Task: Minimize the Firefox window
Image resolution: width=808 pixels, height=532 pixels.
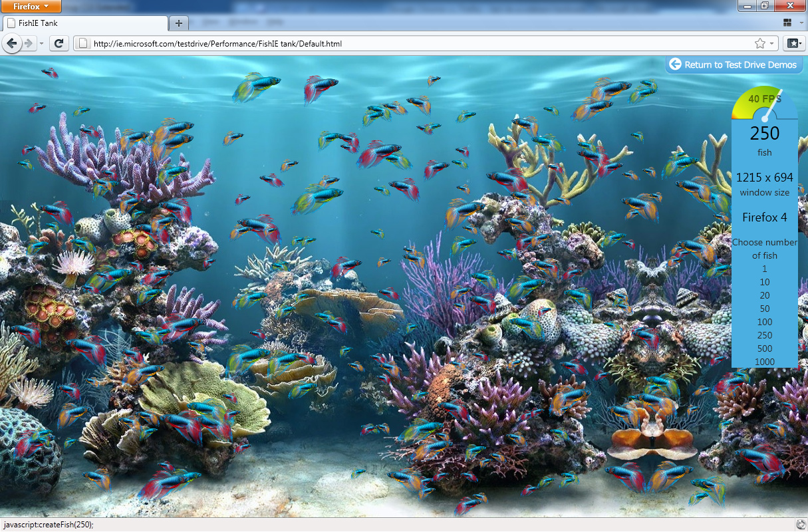Action: click(748, 5)
